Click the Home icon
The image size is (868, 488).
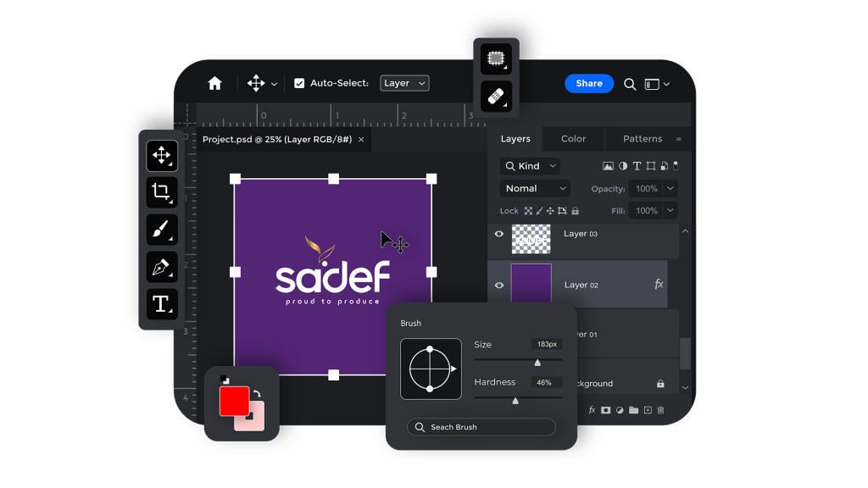(214, 83)
